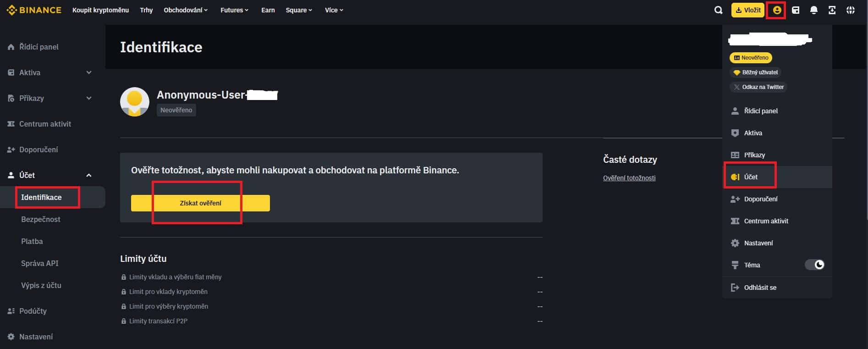Open Příkazy in profile dropdown
The width and height of the screenshot is (868, 349).
coord(777,155)
